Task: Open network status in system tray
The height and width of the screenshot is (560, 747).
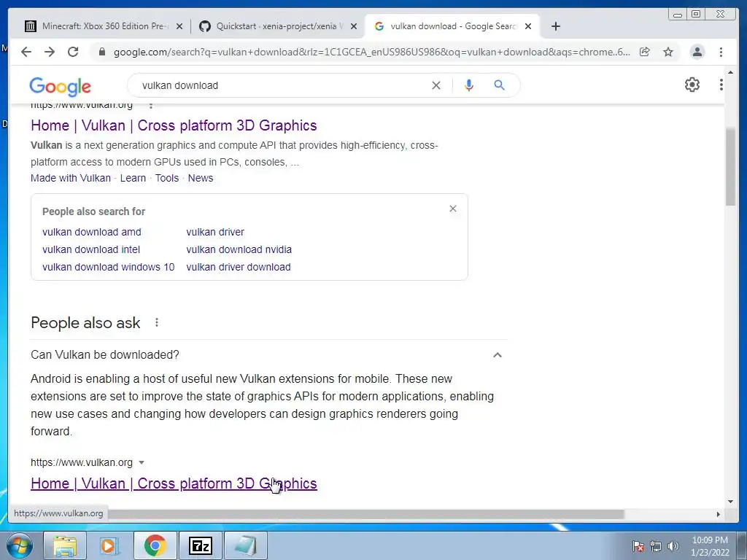Action: [x=656, y=546]
